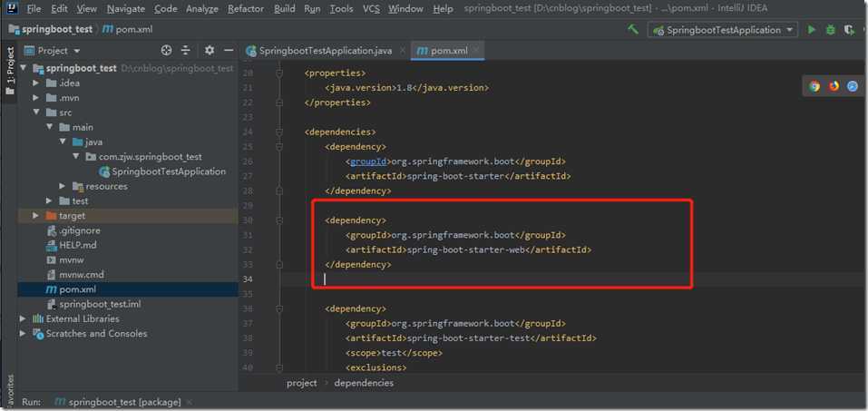Open the run configuration dropdown

point(723,30)
